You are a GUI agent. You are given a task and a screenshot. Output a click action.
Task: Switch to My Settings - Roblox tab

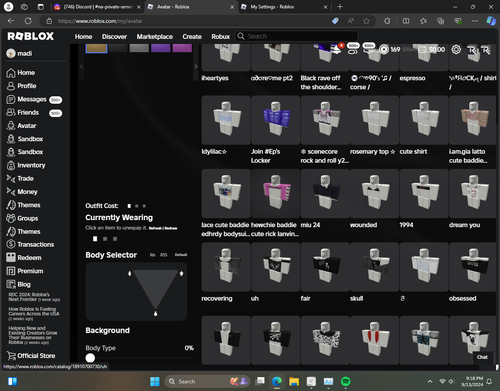[284, 7]
